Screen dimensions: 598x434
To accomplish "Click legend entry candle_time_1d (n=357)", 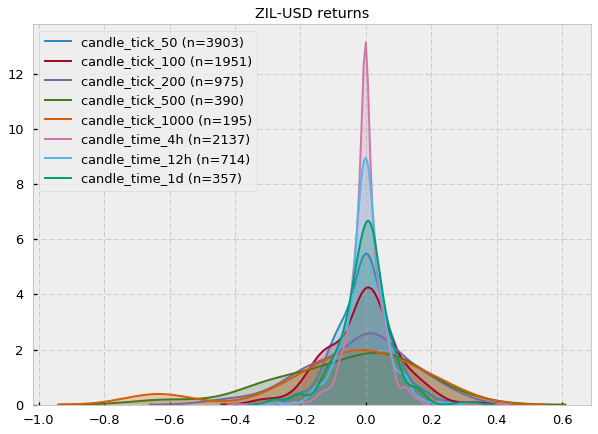I will 143,178.
